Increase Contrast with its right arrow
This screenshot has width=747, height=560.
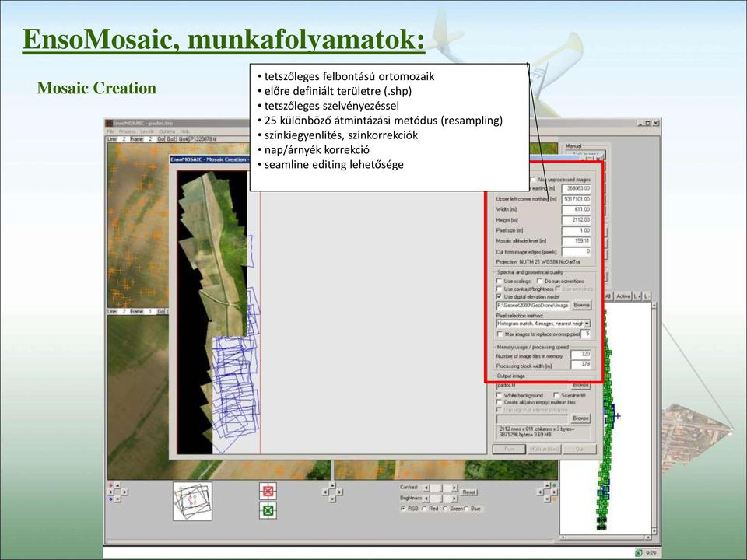(x=454, y=488)
